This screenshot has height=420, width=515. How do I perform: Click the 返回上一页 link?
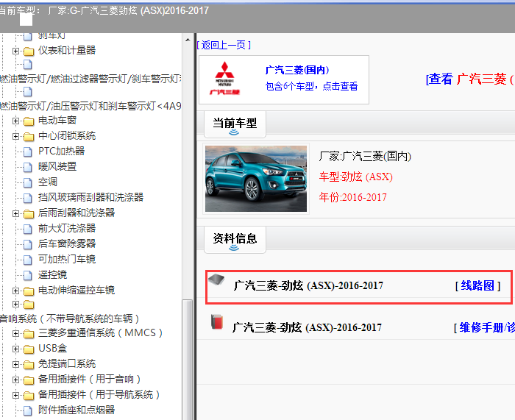224,45
